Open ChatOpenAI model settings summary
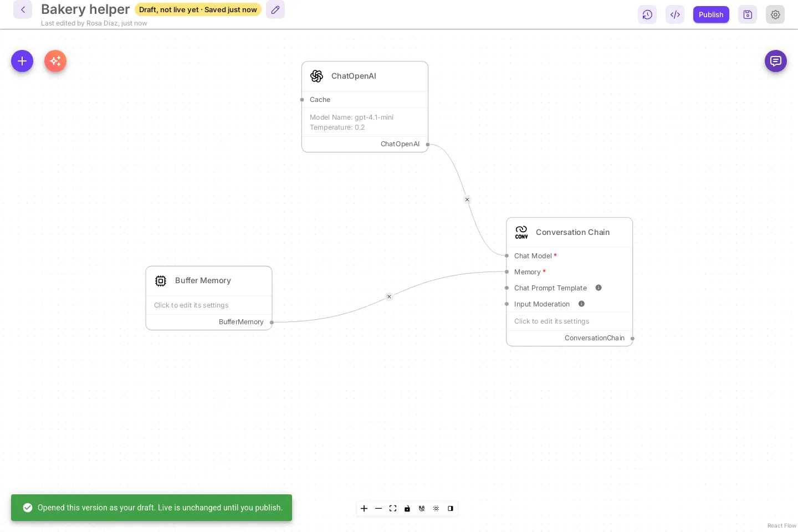The image size is (798, 532). pos(365,122)
